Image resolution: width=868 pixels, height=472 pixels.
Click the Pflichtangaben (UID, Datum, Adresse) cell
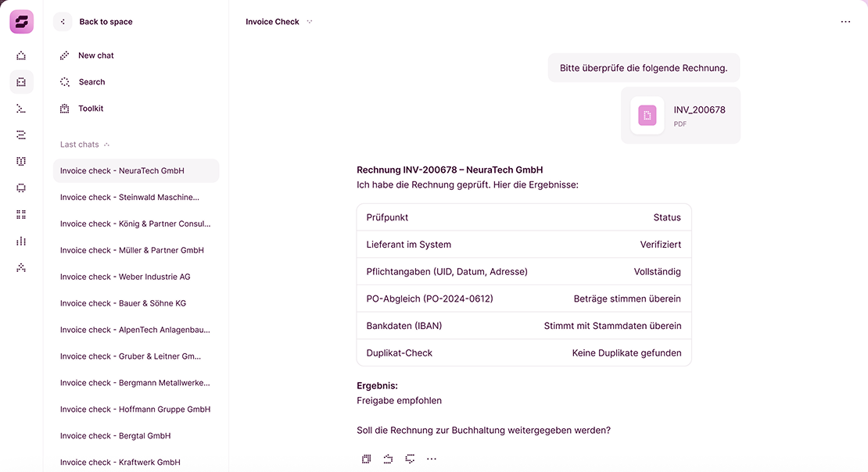pyautogui.click(x=447, y=272)
